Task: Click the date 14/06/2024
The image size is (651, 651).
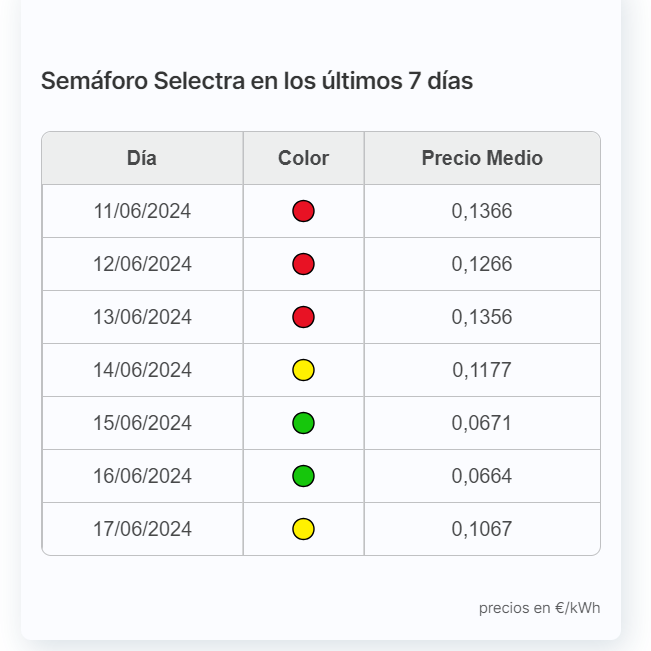Action: click(x=142, y=370)
